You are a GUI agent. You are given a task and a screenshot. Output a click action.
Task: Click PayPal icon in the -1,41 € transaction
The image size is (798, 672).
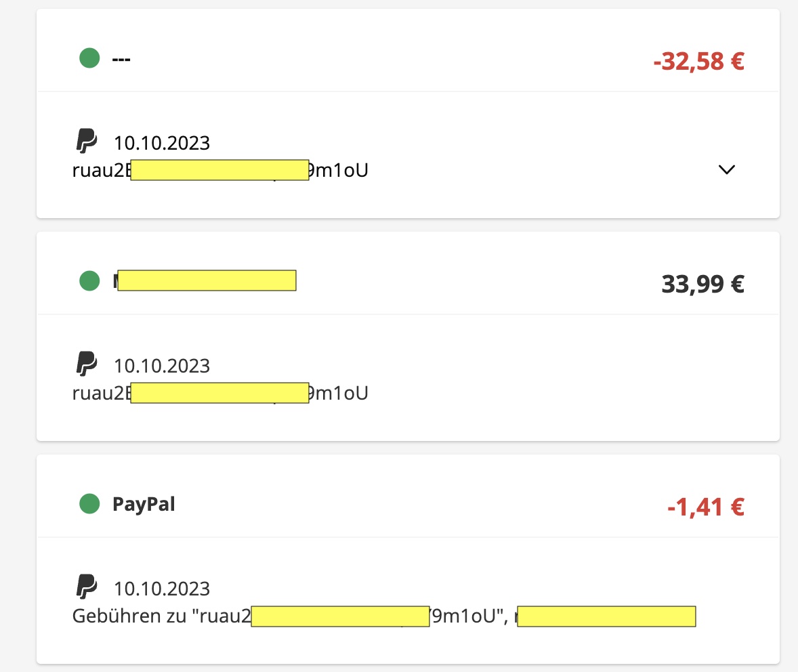(x=85, y=587)
